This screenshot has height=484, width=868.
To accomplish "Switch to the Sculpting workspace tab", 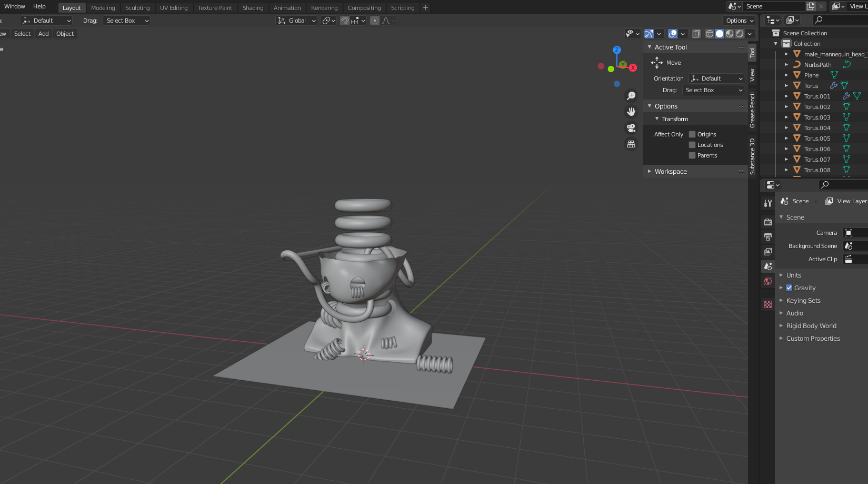I will click(x=137, y=8).
